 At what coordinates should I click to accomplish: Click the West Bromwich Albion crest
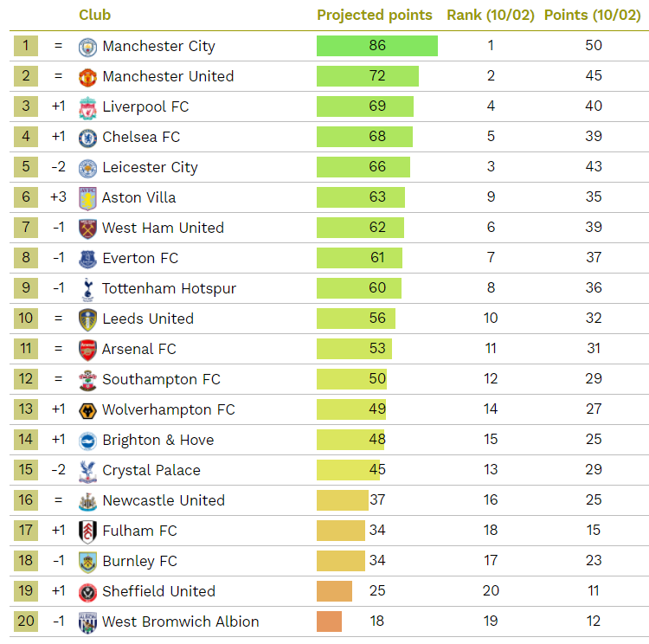[x=87, y=622]
